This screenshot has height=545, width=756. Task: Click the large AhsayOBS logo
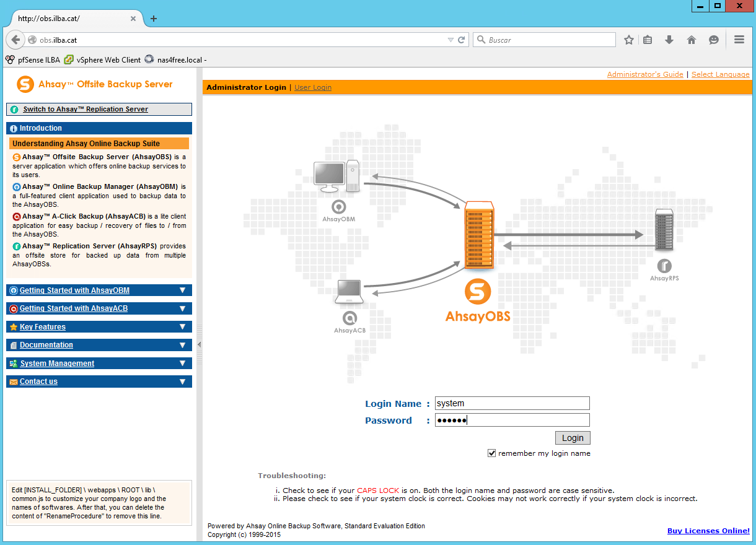[x=478, y=301]
